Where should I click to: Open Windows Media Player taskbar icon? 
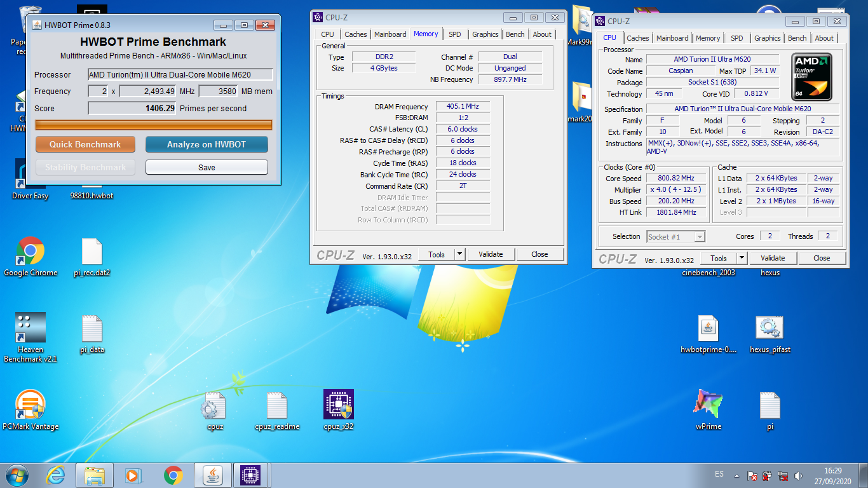pos(133,475)
